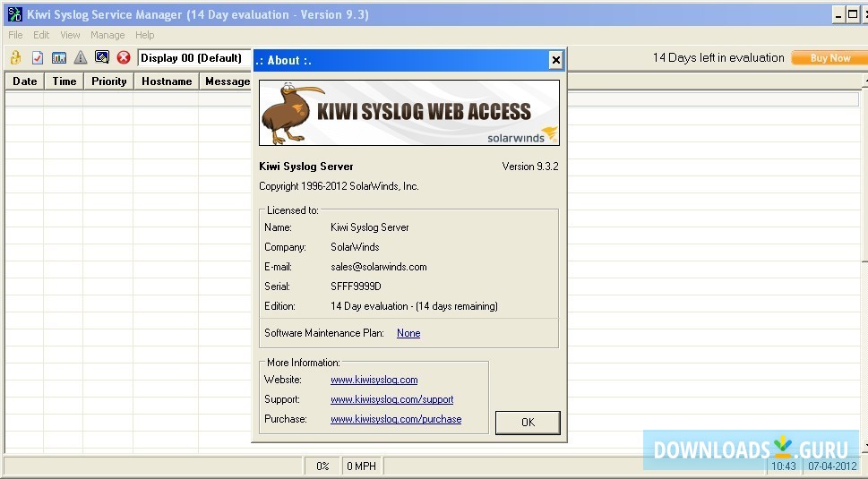Screen dimensions: 868x479
Task: Open the Display 00 (Default) dropdown
Action: tap(194, 58)
